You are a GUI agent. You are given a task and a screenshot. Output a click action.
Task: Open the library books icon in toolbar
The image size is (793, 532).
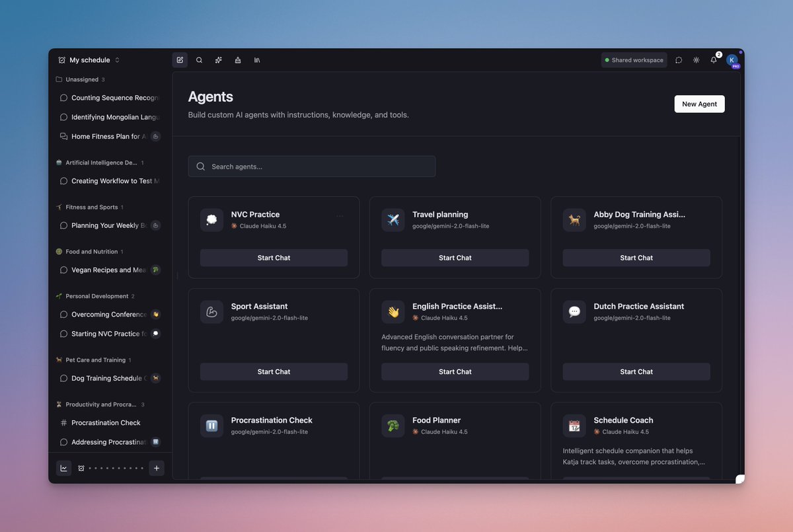[x=257, y=60]
